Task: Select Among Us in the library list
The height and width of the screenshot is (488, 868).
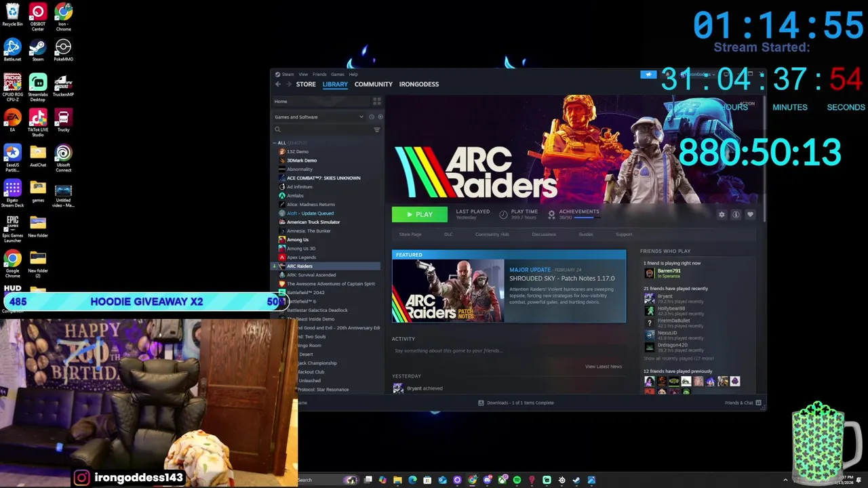Action: pyautogui.click(x=297, y=240)
